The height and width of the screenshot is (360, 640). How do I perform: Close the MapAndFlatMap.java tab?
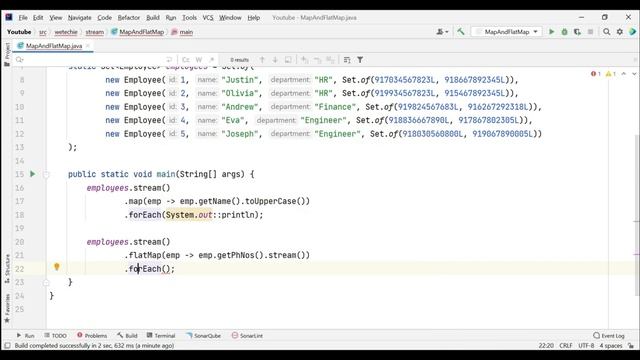[x=88, y=46]
